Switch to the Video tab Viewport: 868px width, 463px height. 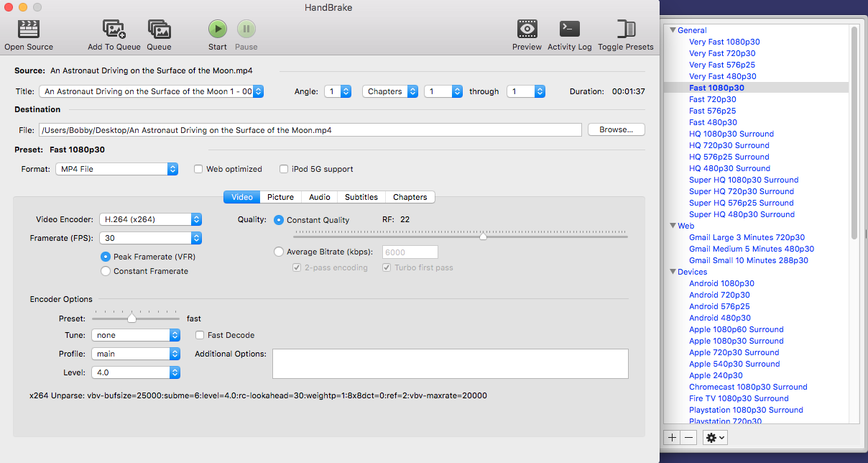(241, 197)
